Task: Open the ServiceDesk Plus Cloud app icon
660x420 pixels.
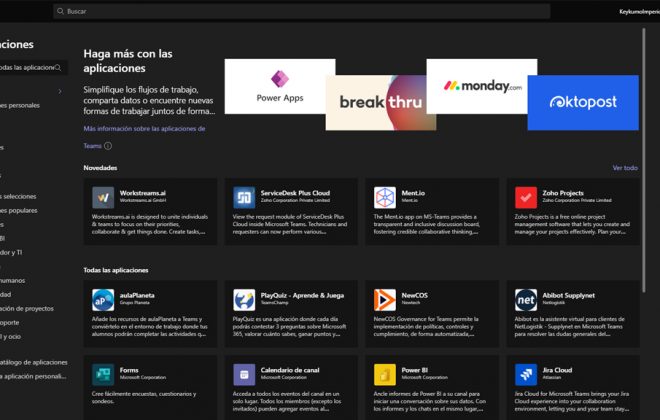Action: pos(244,198)
